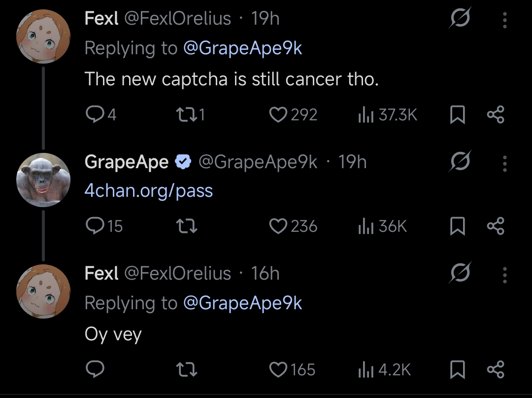Share the 'Oy vey' tweet

[496, 369]
